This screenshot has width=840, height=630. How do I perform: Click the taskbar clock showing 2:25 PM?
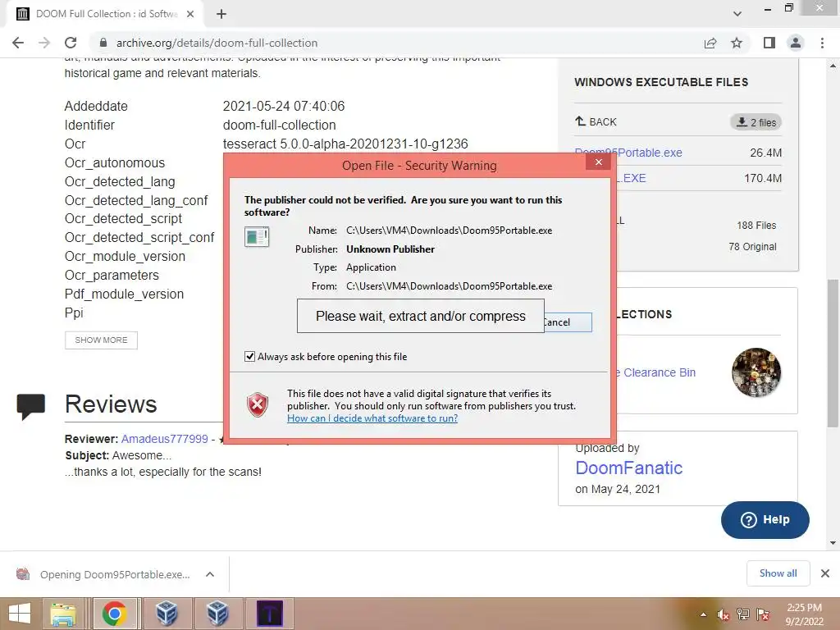(804, 614)
